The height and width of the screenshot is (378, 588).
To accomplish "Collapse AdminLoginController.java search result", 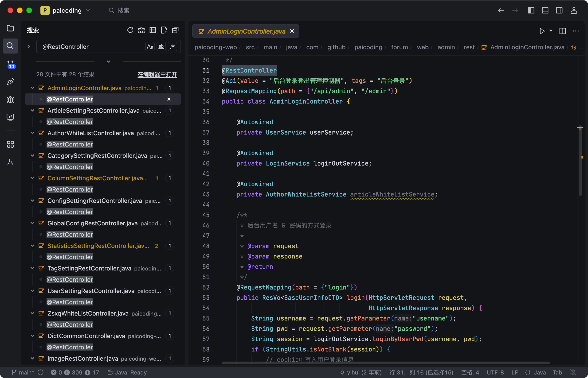I will point(32,88).
